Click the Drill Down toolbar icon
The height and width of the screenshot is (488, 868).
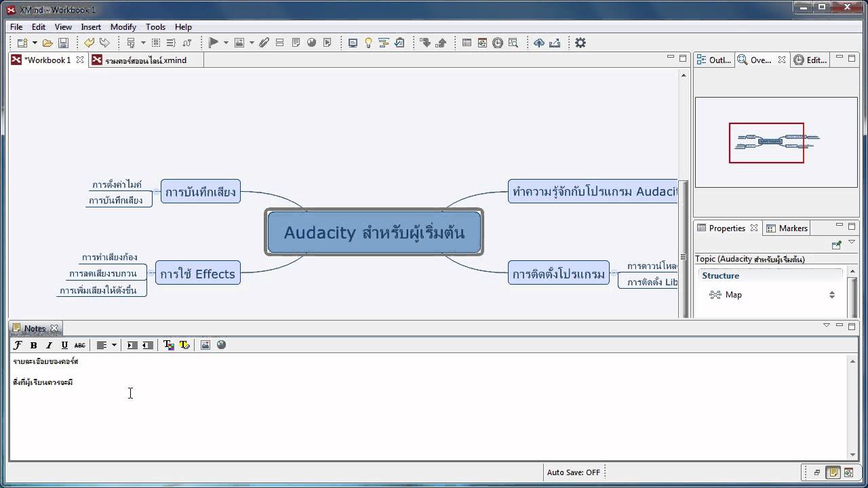tap(426, 43)
